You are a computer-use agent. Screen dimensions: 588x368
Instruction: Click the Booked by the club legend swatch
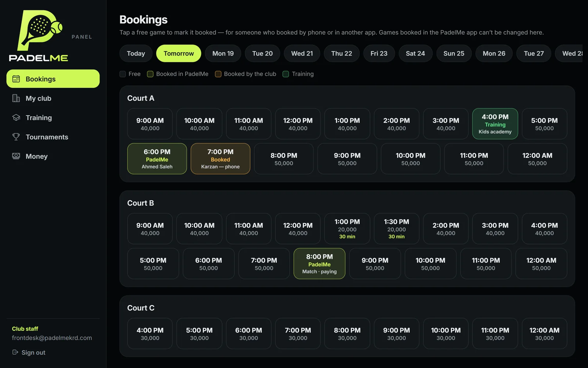click(x=218, y=74)
